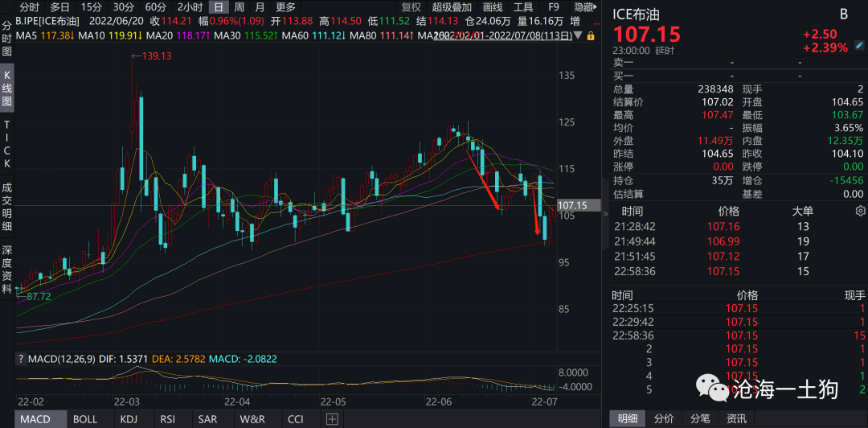Image resolution: width=868 pixels, height=428 pixels.
Task: Click the 107.15 price marker on axis
Action: pos(574,205)
